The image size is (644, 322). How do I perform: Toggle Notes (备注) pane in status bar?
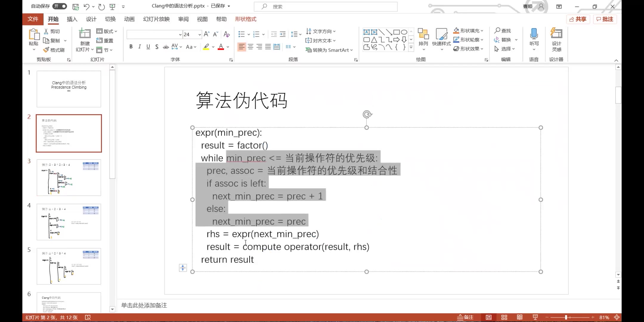coord(465,318)
